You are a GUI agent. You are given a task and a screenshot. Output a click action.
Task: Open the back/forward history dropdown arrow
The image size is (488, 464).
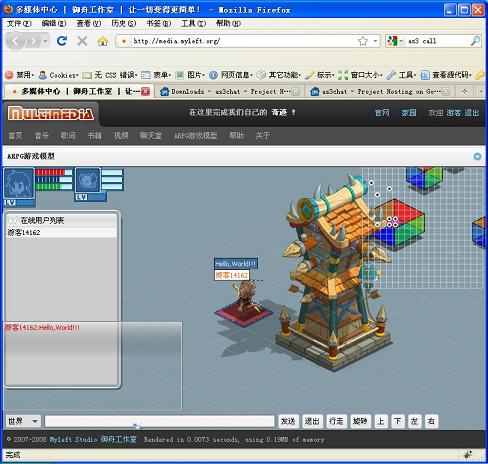(45, 41)
